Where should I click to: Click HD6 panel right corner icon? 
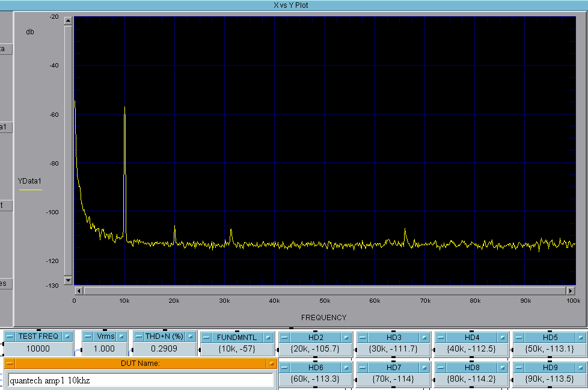346,368
